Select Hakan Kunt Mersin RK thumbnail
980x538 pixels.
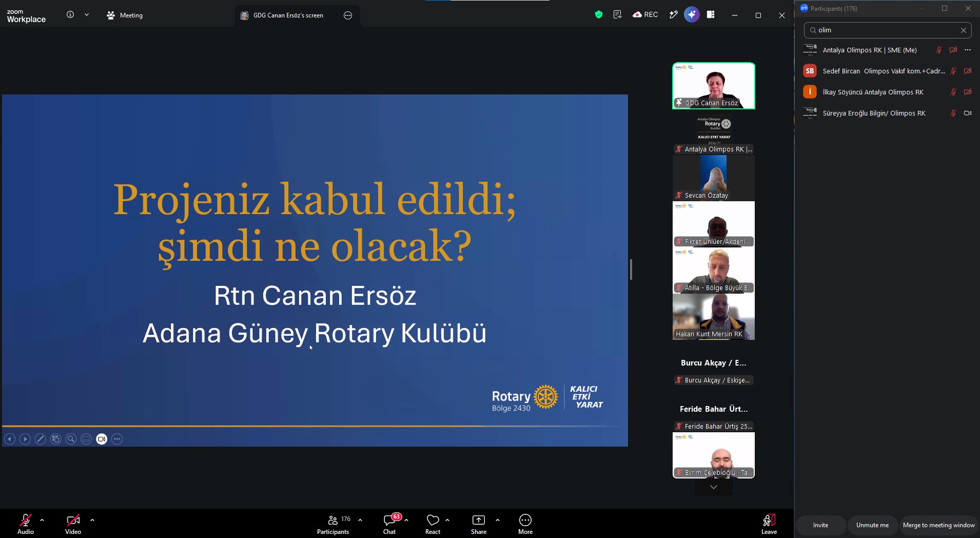click(714, 317)
